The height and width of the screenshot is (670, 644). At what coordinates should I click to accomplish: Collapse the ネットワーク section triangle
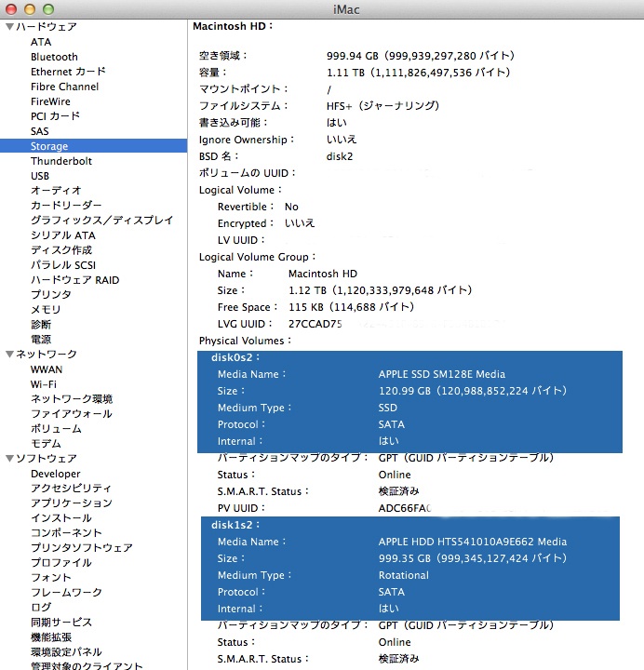tap(10, 355)
